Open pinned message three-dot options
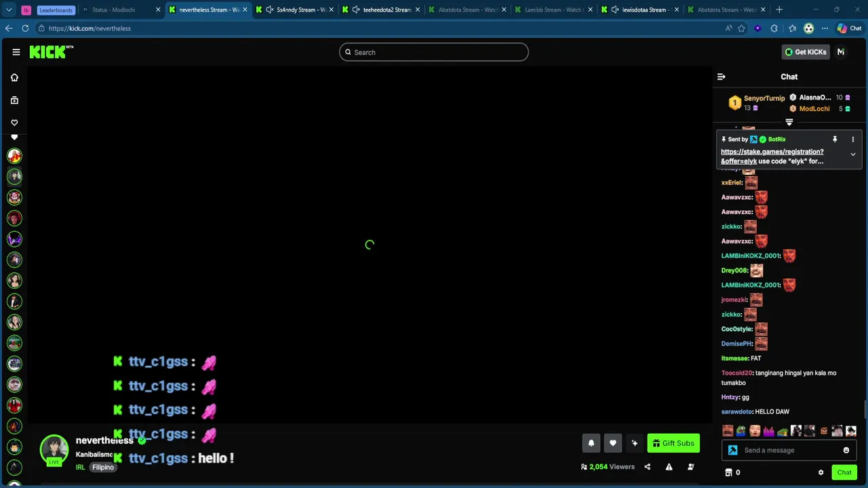868x488 pixels. [853, 139]
